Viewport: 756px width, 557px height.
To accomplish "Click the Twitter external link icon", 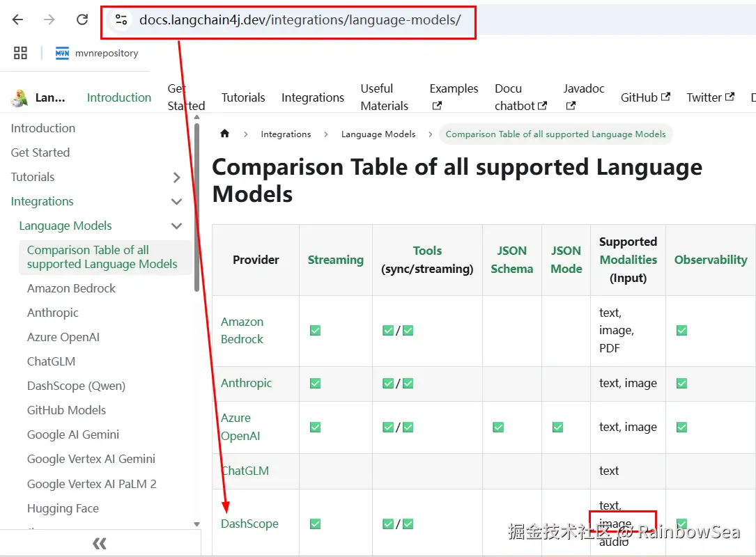I will (730, 97).
